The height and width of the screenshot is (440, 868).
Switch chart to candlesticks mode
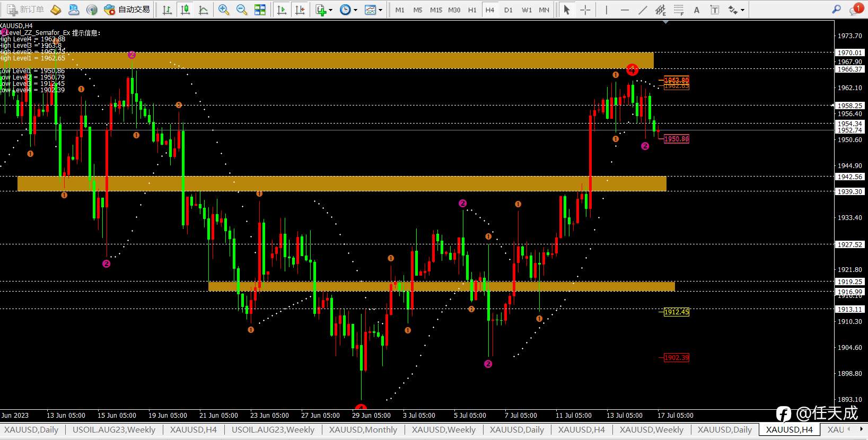tap(185, 10)
